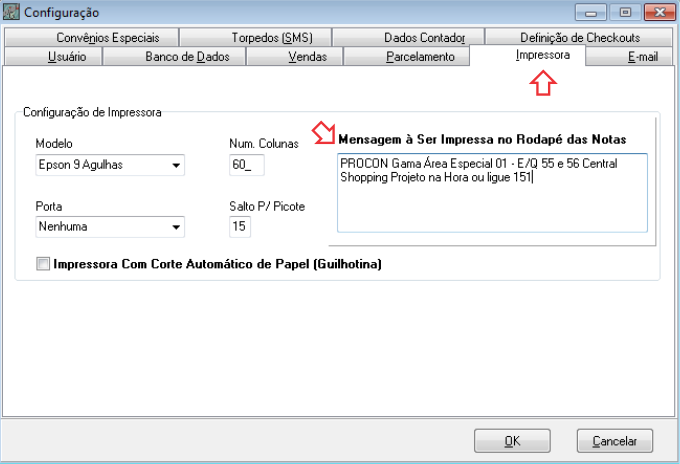Switch to the Vendas tab

[x=294, y=56]
